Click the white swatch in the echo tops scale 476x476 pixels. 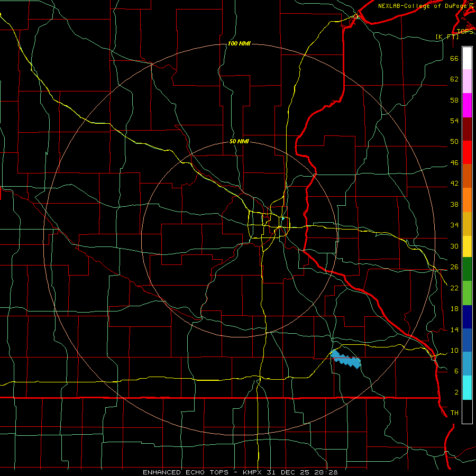pos(467,58)
